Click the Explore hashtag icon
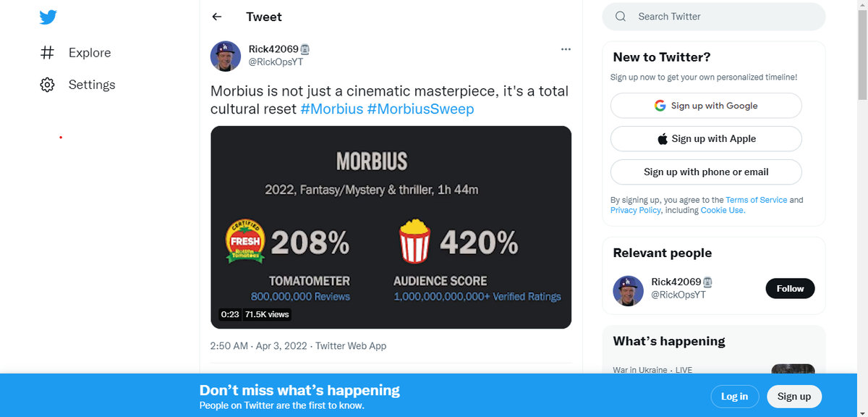Image resolution: width=868 pixels, height=417 pixels. pyautogui.click(x=48, y=53)
